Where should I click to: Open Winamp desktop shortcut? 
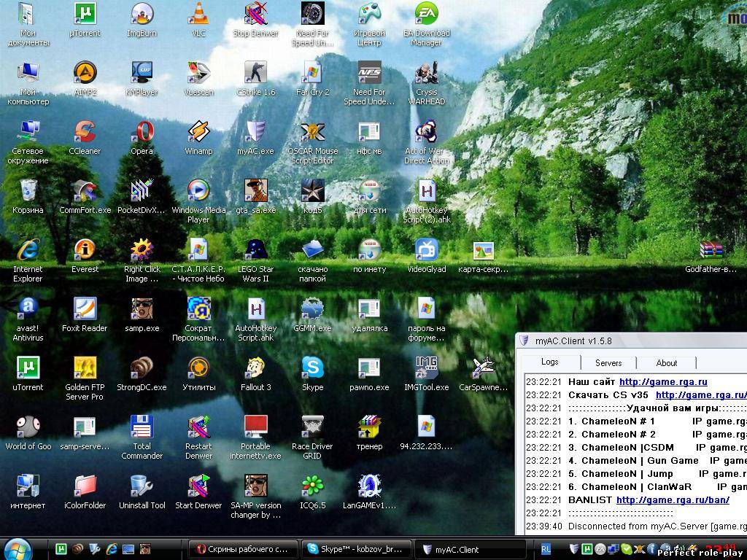coord(198,138)
